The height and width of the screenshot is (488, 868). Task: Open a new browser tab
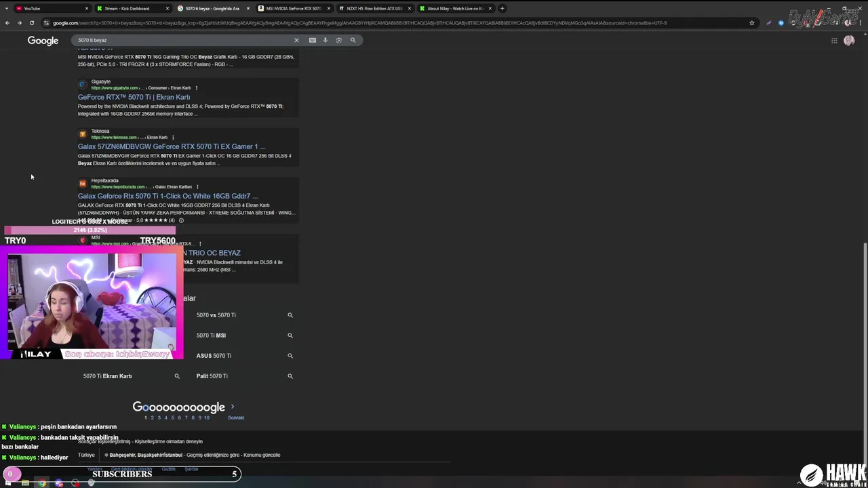pos(502,8)
